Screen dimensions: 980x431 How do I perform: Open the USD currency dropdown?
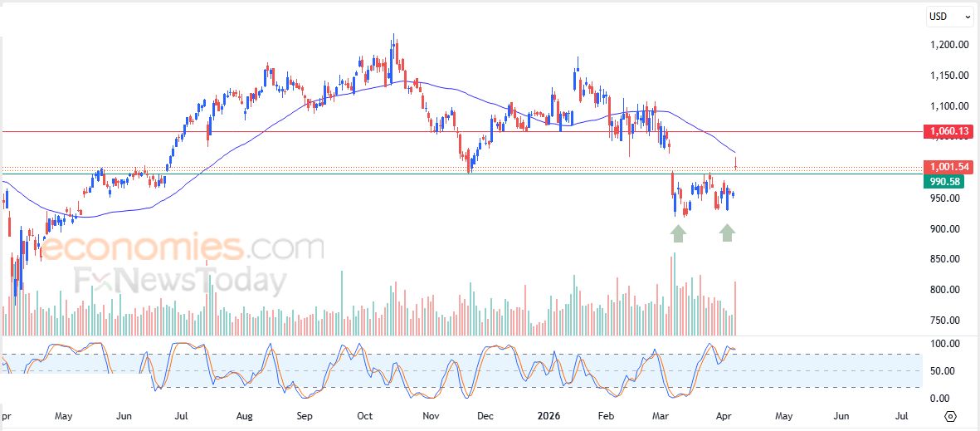(949, 16)
